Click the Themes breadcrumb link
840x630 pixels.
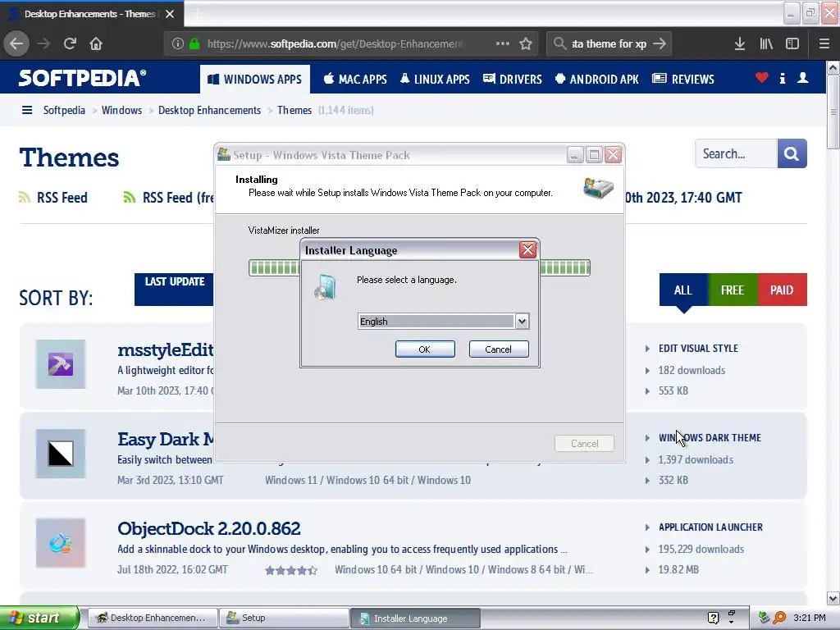point(294,111)
